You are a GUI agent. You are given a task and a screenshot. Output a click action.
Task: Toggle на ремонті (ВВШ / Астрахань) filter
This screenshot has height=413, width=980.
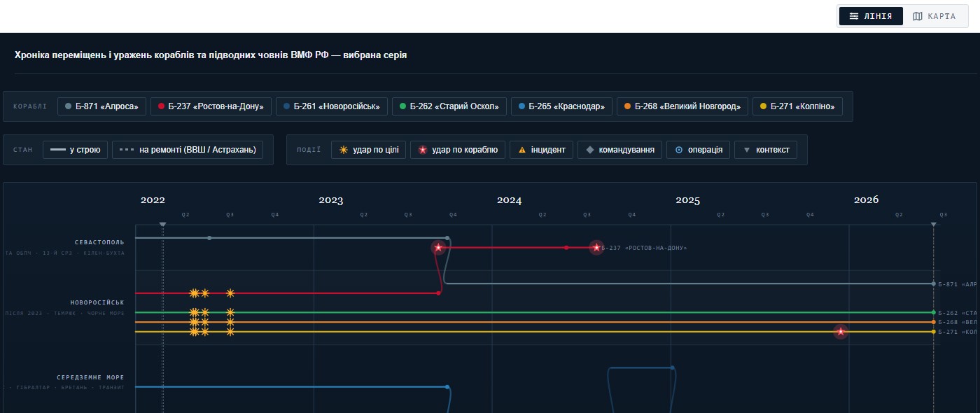pyautogui.click(x=188, y=150)
